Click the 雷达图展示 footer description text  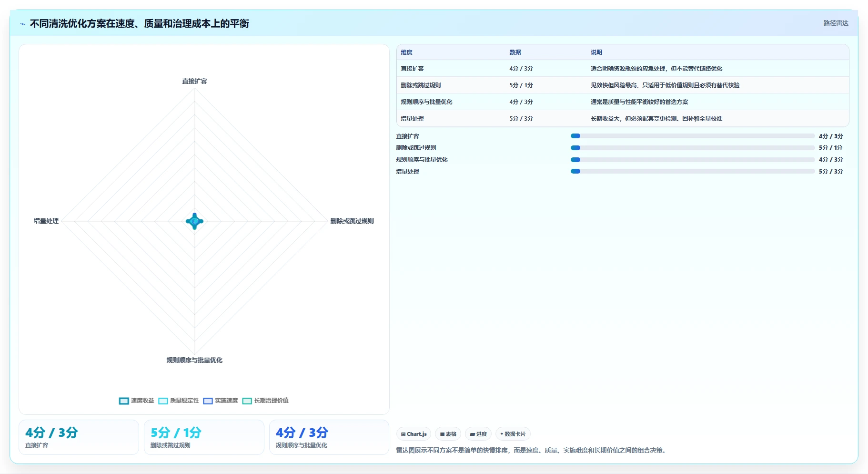pos(531,450)
